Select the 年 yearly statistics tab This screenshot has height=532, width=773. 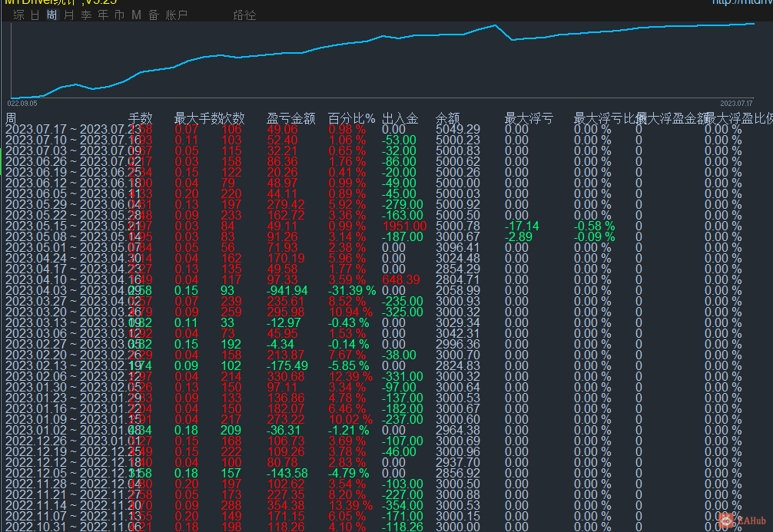click(x=102, y=15)
